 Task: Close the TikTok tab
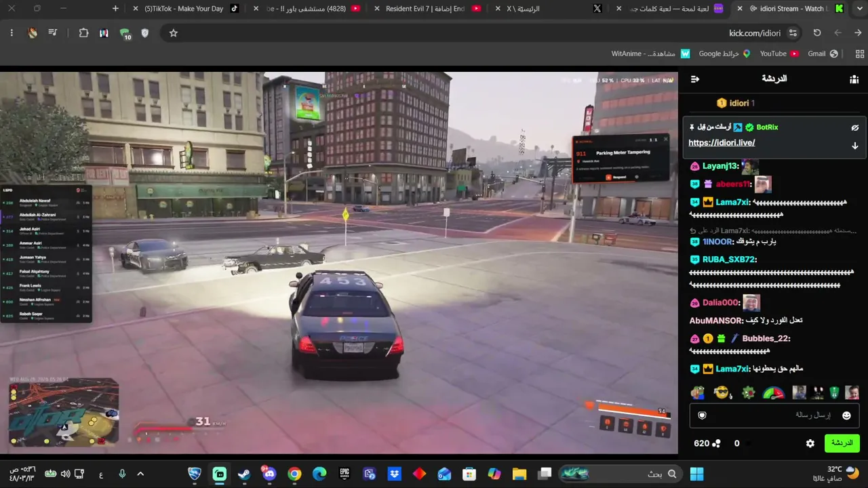click(x=136, y=9)
